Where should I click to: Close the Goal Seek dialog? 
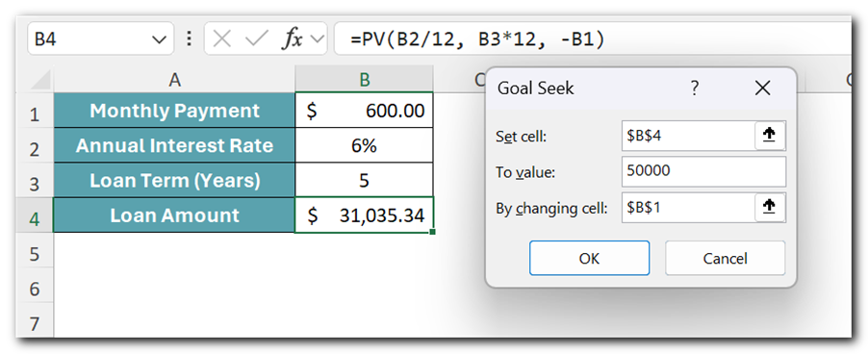[x=763, y=88]
